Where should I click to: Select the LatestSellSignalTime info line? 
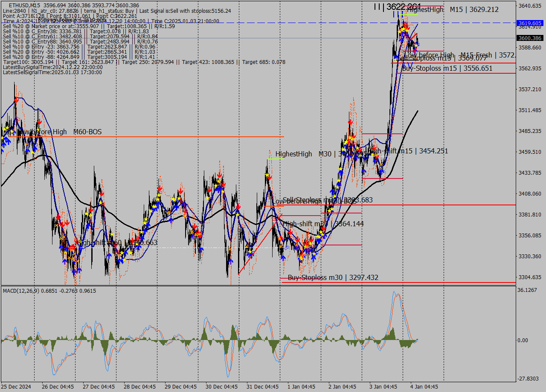tap(52, 72)
